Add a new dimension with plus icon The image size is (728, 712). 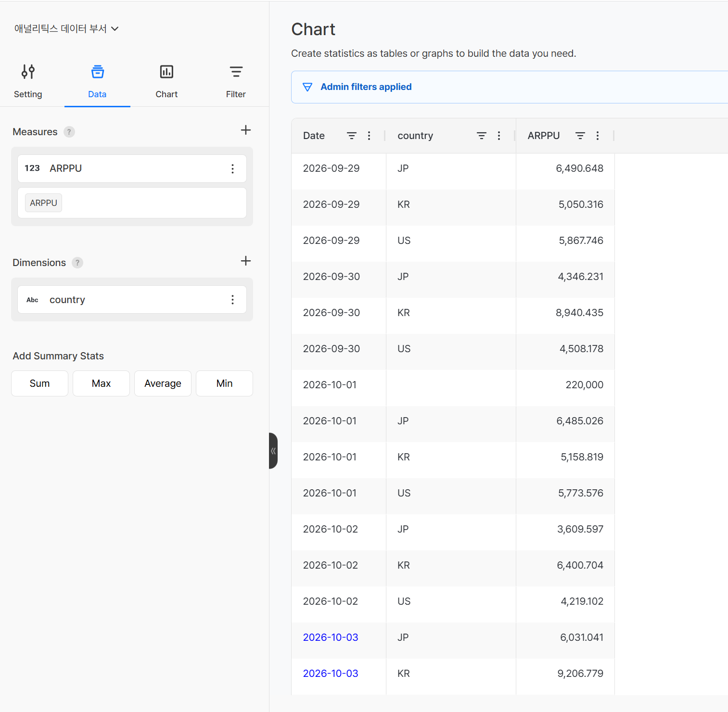(246, 261)
